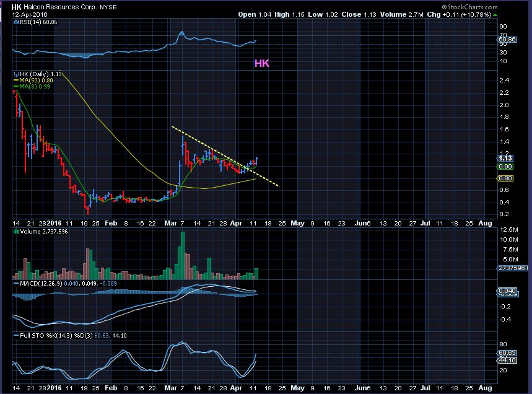Click the 80 label on the stochastic axis

[503, 344]
